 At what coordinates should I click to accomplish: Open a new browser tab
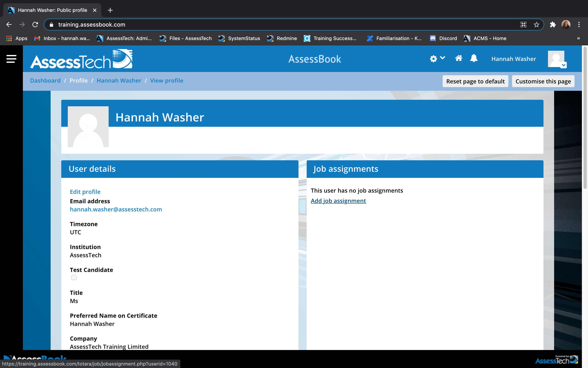(x=110, y=10)
